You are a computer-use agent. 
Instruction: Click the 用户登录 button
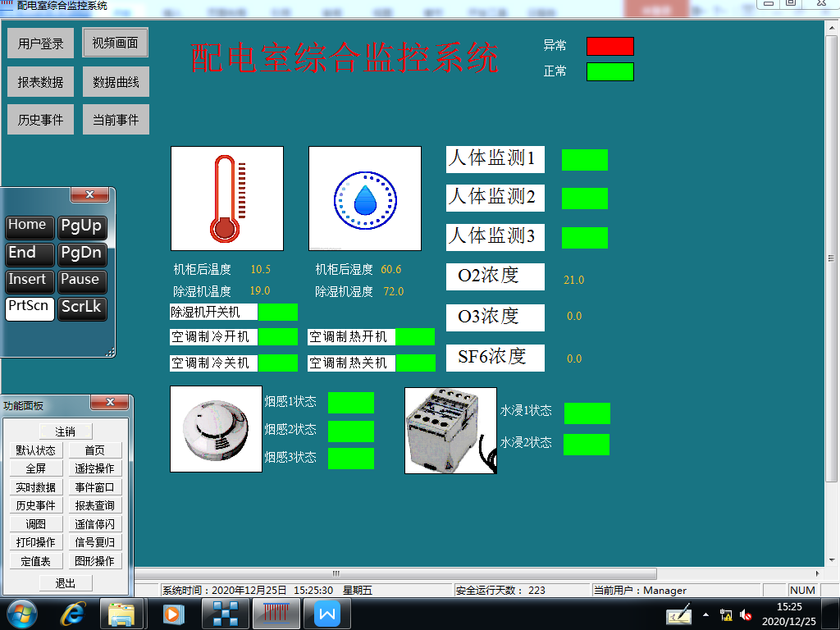tap(41, 43)
